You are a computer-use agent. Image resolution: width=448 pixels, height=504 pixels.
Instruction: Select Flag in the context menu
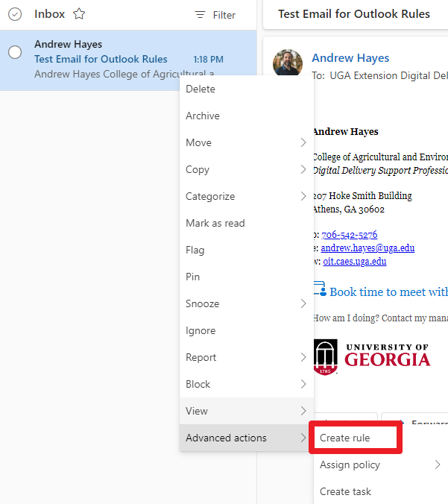(x=247, y=250)
